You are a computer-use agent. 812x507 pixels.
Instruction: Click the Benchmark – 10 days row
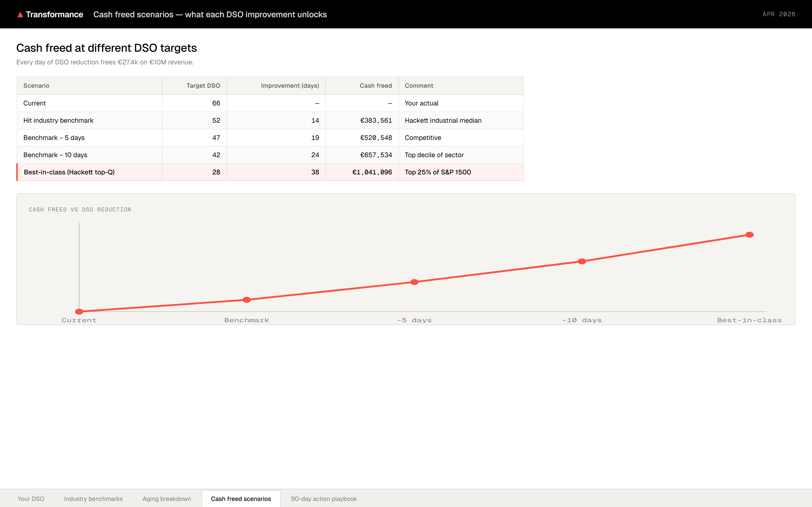55,155
